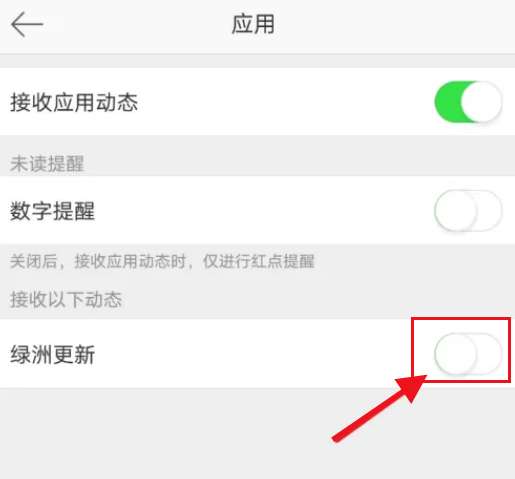Go back using the left arrow icon
The height and width of the screenshot is (479, 515).
click(27, 24)
